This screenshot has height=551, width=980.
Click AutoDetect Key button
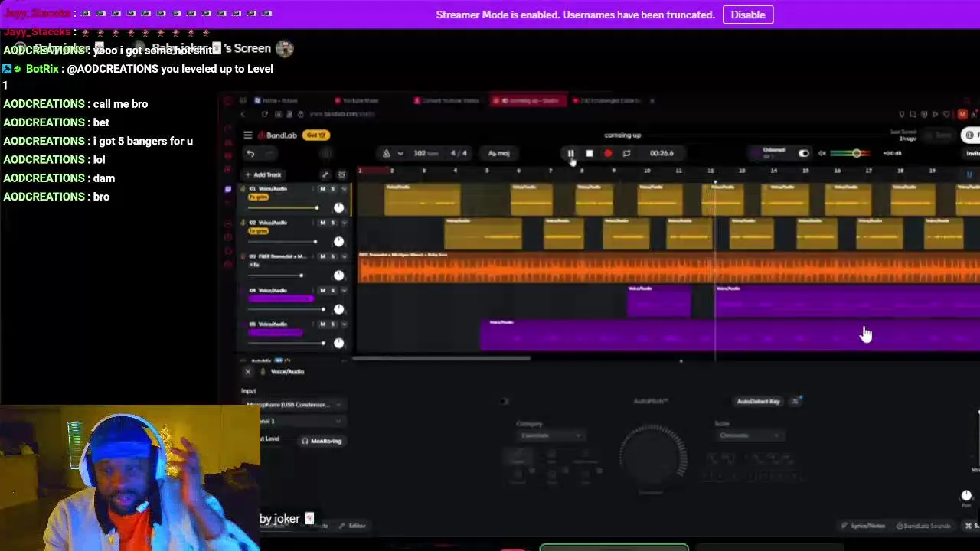coord(758,401)
